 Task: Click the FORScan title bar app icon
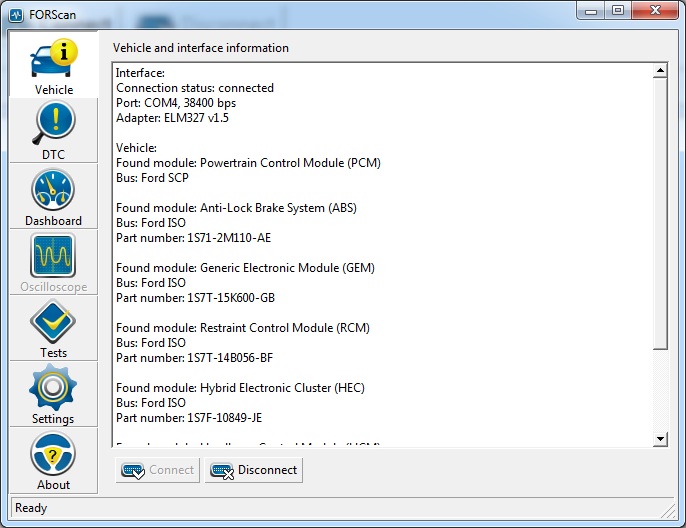coord(17,15)
